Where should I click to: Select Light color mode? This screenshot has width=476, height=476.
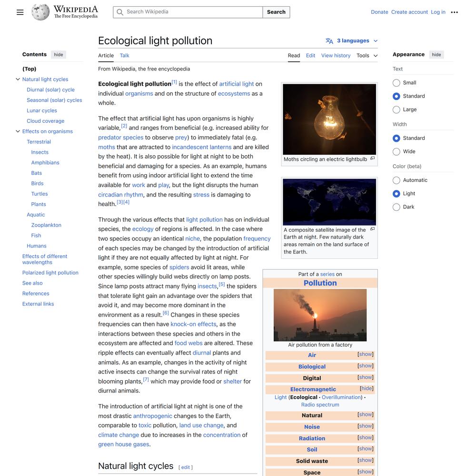pos(396,194)
